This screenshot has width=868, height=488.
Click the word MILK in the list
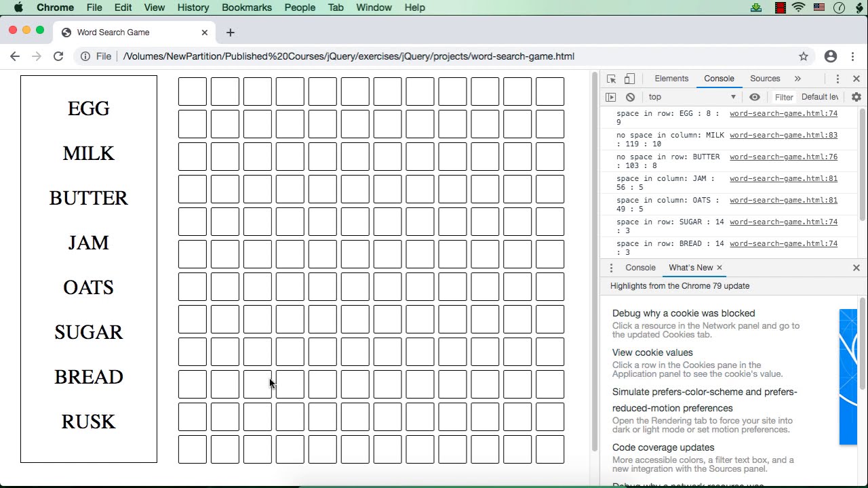(x=89, y=153)
